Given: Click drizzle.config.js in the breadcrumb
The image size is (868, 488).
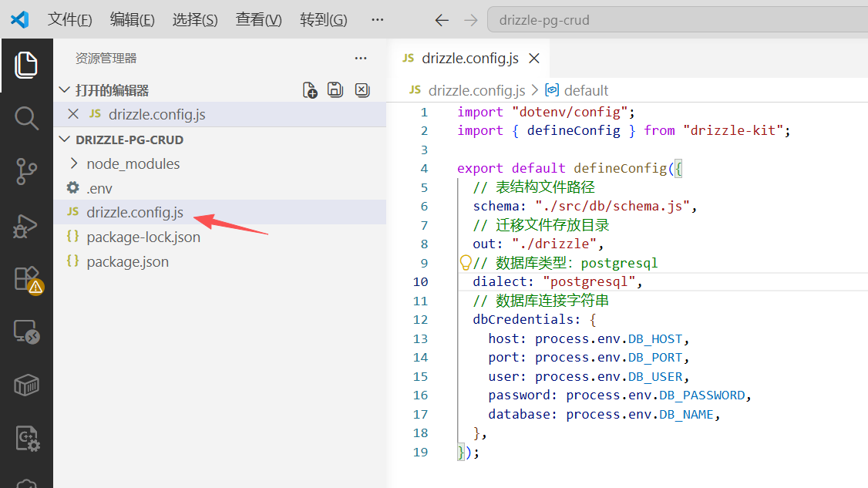Looking at the screenshot, I should (x=476, y=90).
